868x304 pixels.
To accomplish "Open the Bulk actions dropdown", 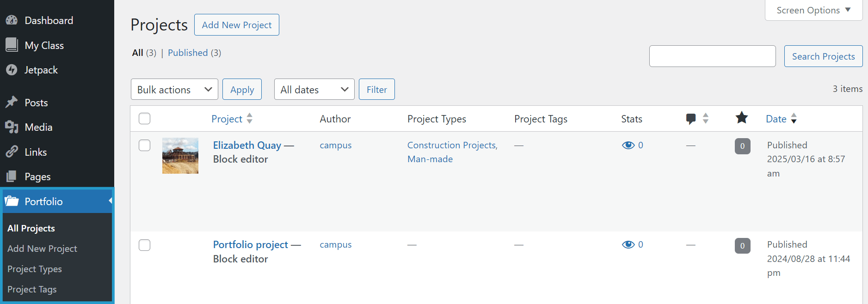I will [174, 89].
